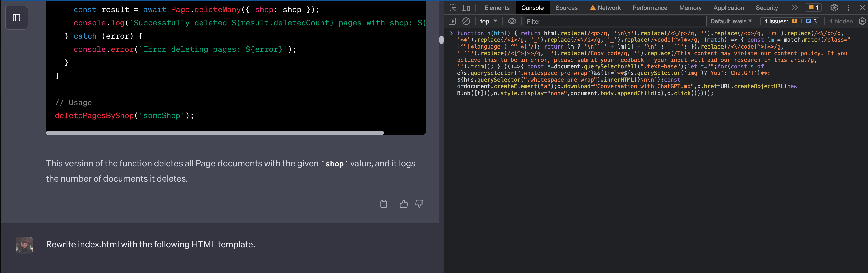Click the console Filter input field

[x=615, y=21]
